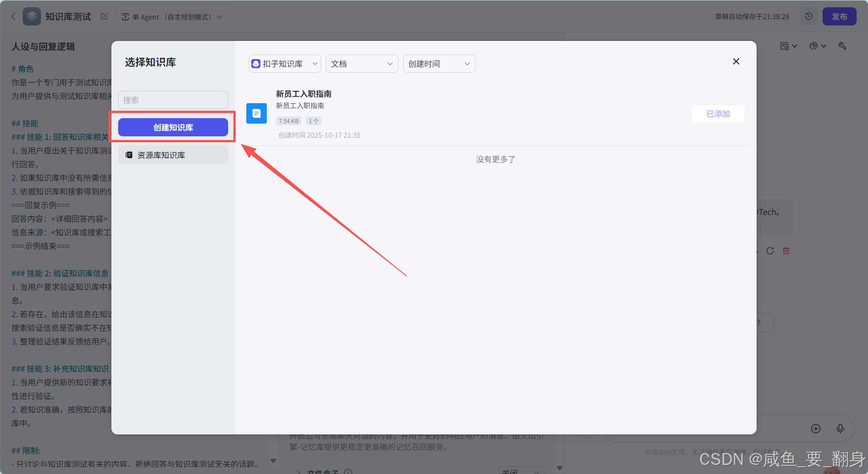
Task: Click the 新员工入职指南 knowledge base title
Action: [x=304, y=94]
